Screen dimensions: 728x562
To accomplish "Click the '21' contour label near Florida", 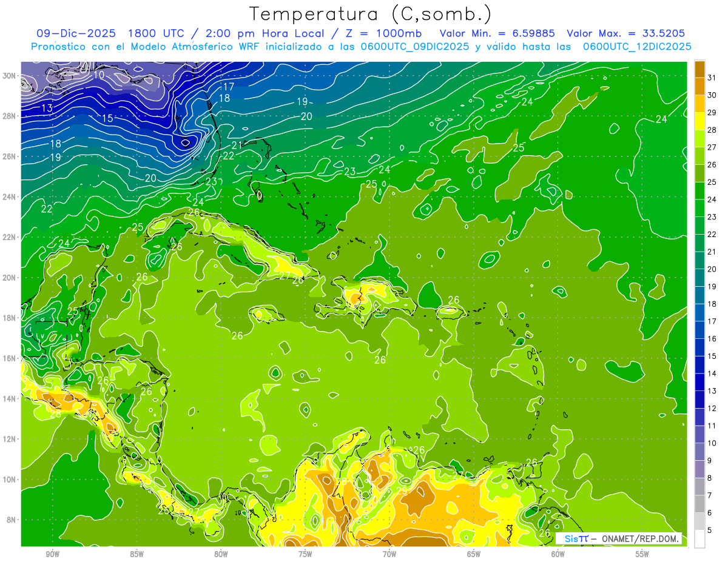I will (x=237, y=145).
